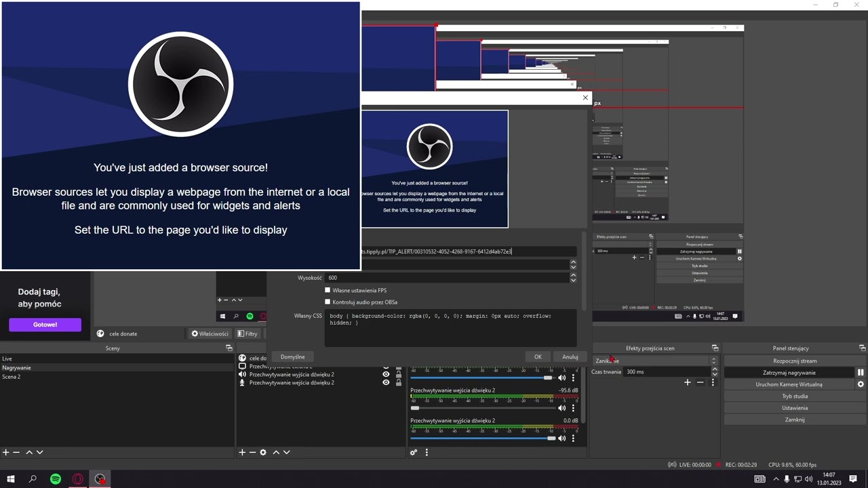
Task: Select the Nagrywanie scene
Action: tap(117, 367)
